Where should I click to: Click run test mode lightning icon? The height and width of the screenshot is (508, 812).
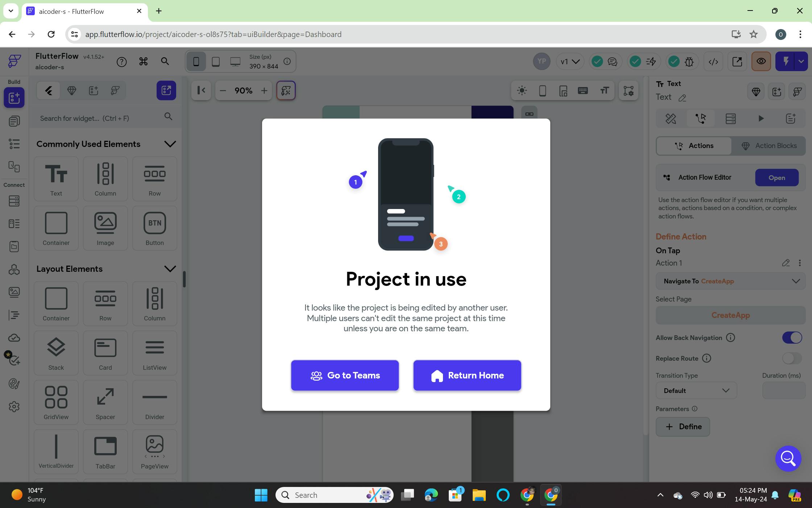pos(785,61)
